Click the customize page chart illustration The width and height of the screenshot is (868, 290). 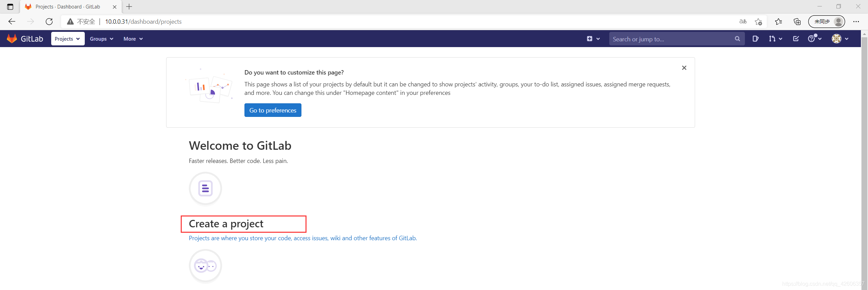[x=209, y=85]
